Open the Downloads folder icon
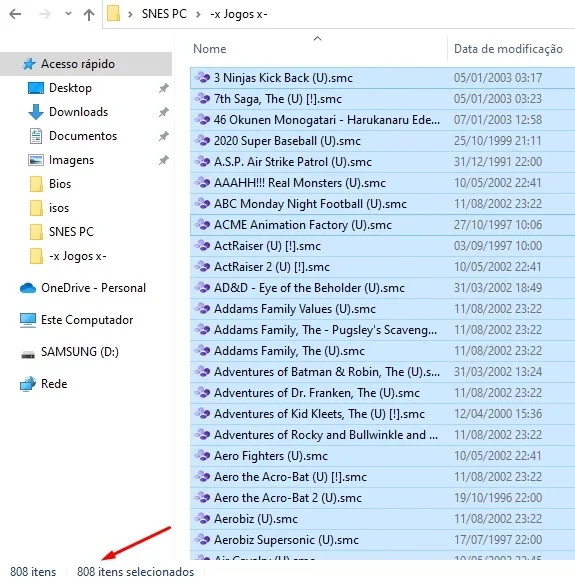 tap(36, 112)
